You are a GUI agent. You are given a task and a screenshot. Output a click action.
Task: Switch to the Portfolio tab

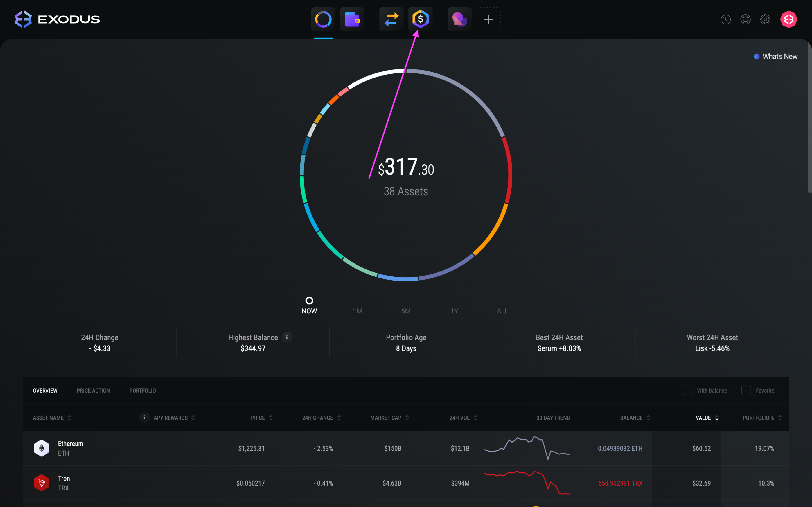[x=142, y=391]
